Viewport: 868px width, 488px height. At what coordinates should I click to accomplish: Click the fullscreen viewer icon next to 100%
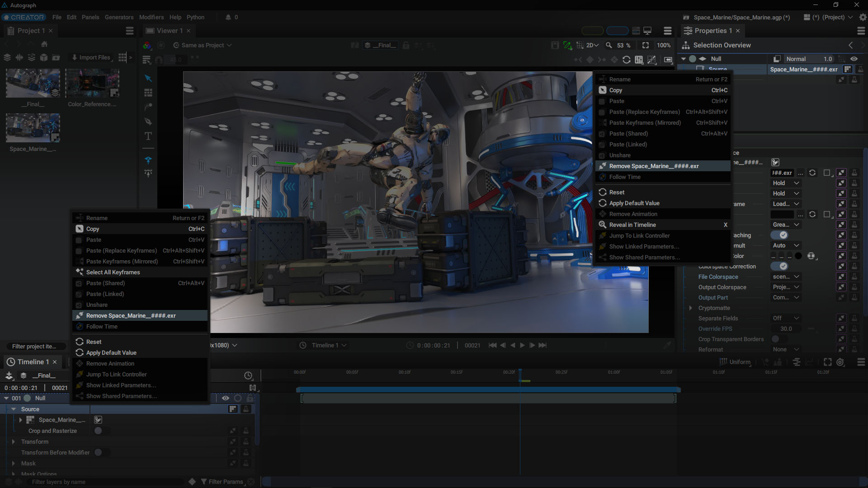[x=646, y=45]
